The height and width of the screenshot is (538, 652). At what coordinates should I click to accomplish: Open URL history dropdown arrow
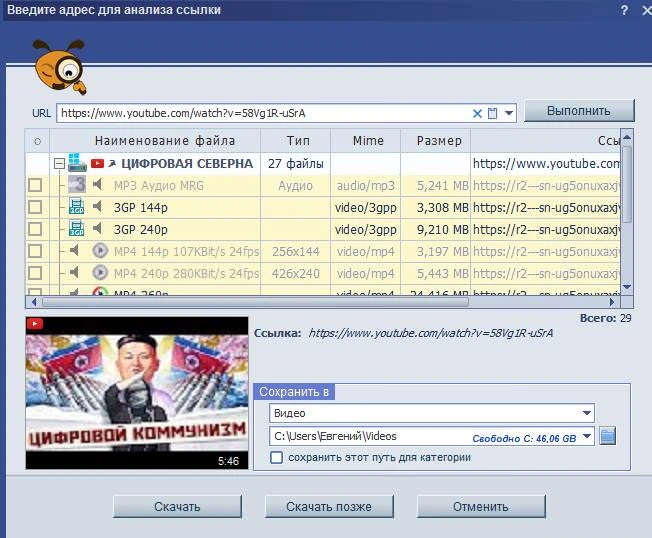[x=509, y=113]
